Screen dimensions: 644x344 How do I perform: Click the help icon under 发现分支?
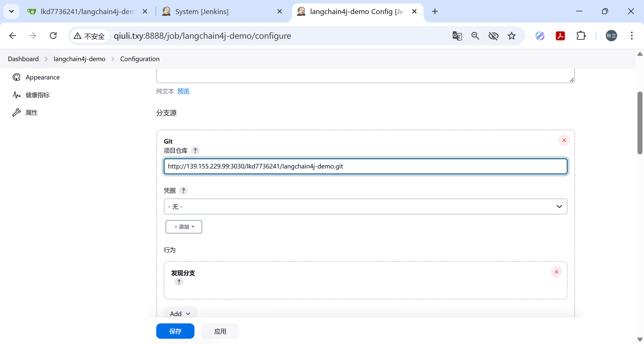tap(179, 282)
